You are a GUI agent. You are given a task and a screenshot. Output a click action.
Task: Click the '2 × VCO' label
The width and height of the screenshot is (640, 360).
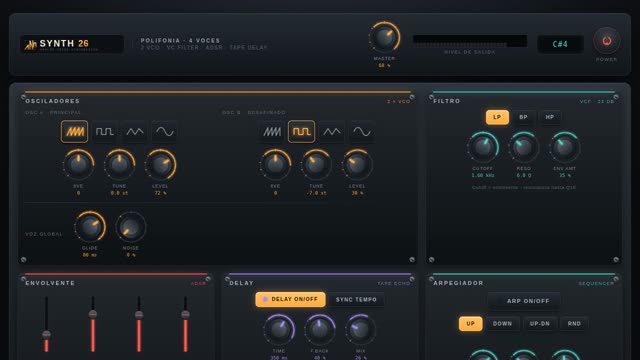[x=399, y=101]
